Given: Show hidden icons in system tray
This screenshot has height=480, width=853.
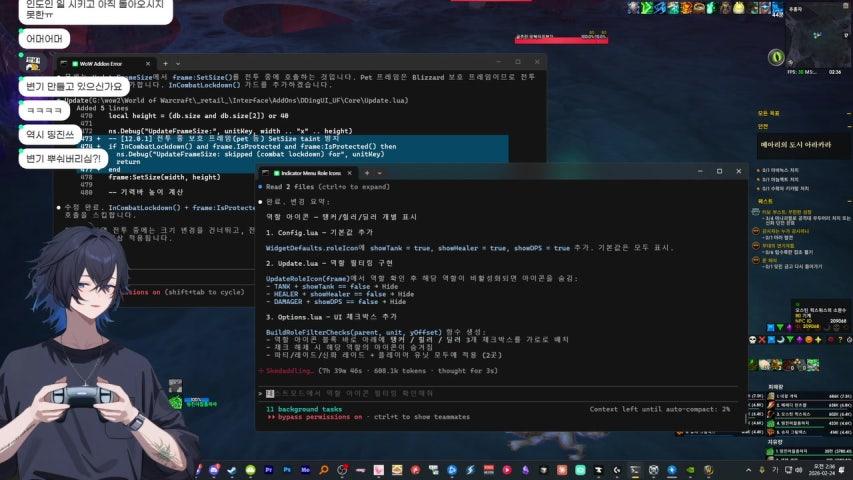Looking at the screenshot, I should (749, 470).
